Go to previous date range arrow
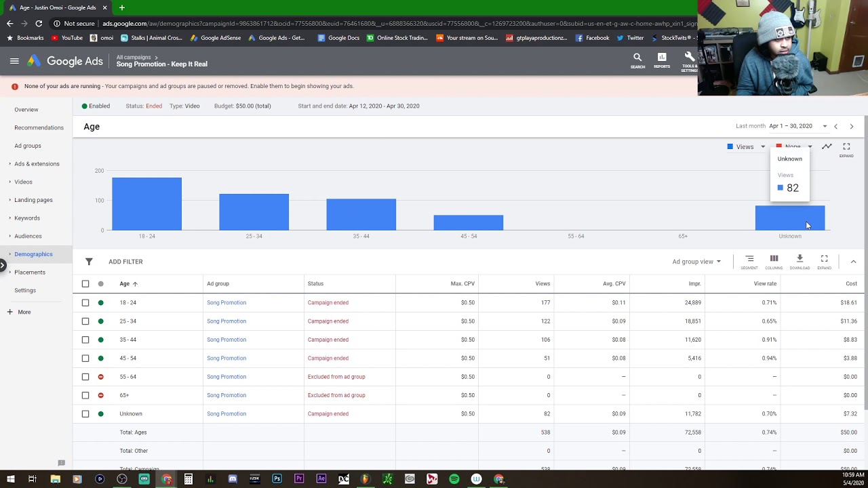Image resolution: width=868 pixels, height=488 pixels. (835, 126)
